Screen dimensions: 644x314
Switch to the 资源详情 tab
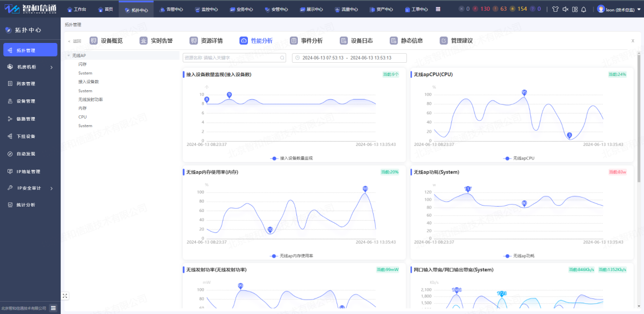tap(206, 41)
